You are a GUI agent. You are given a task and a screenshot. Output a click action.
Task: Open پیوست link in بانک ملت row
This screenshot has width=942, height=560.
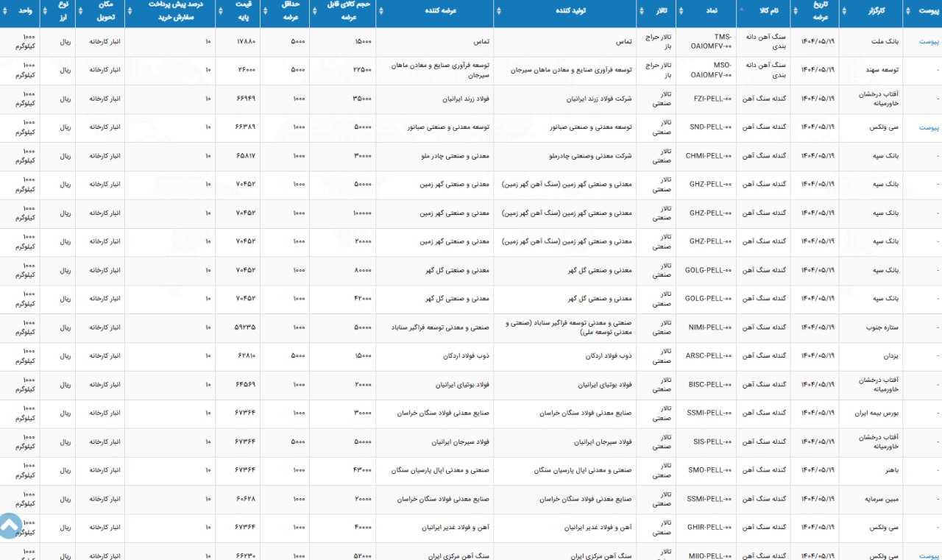(929, 42)
